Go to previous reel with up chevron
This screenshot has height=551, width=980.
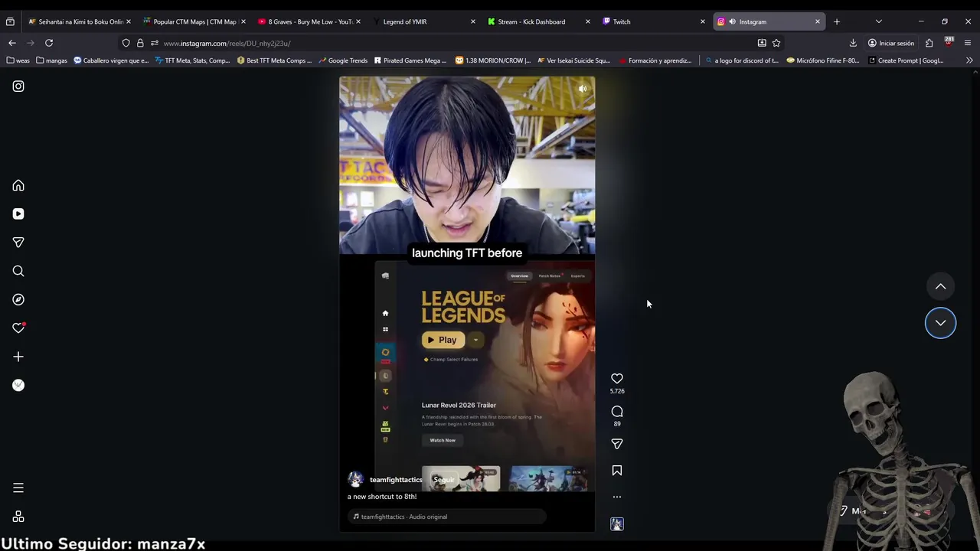tap(940, 286)
